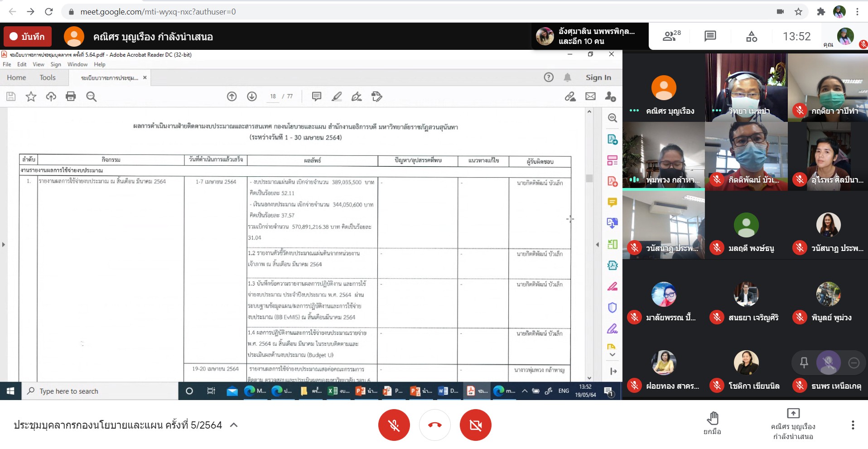The width and height of the screenshot is (868, 449).
Task: Toggle the microphone mute button
Action: 394,425
